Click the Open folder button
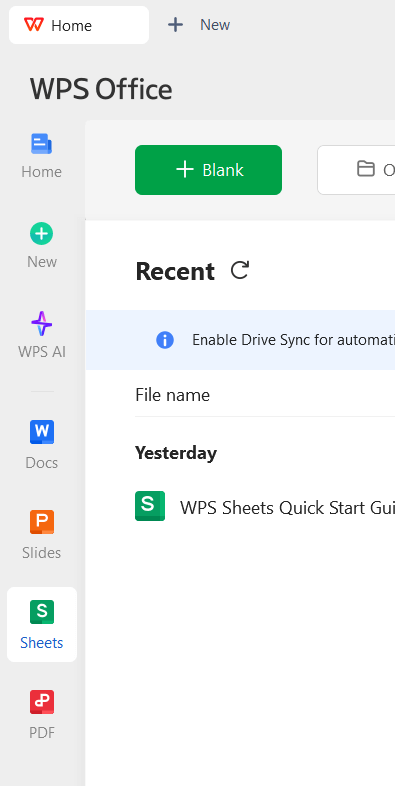Image resolution: width=395 pixels, height=786 pixels. [356, 170]
